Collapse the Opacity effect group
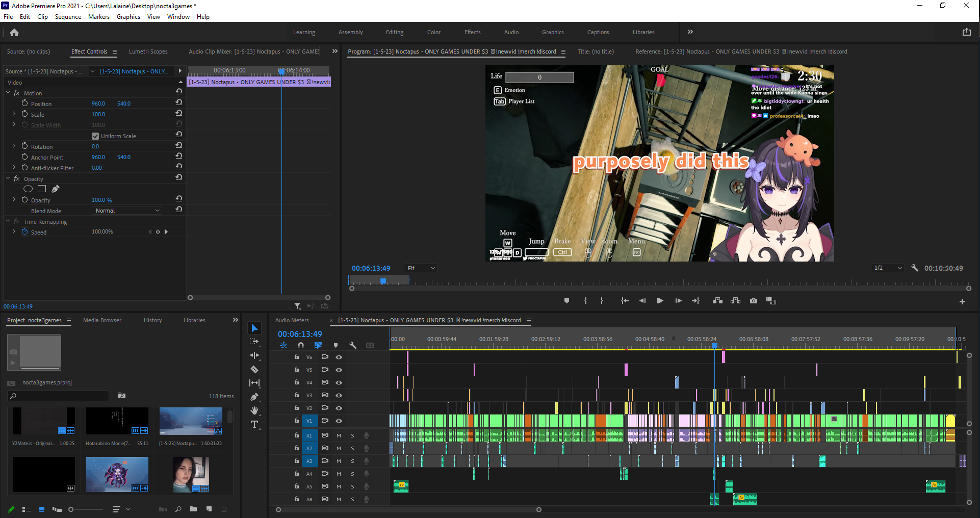The image size is (980, 518). 8,178
